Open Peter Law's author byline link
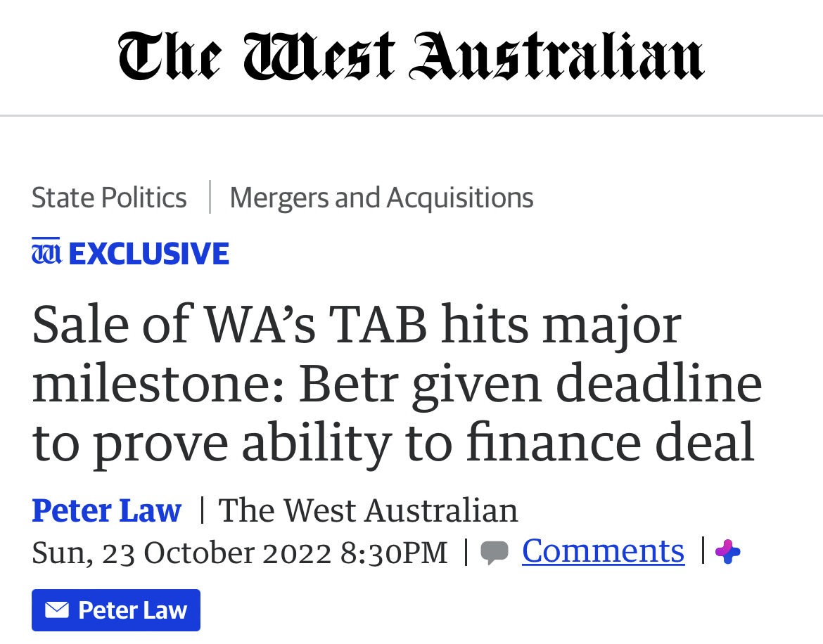 coord(106,510)
